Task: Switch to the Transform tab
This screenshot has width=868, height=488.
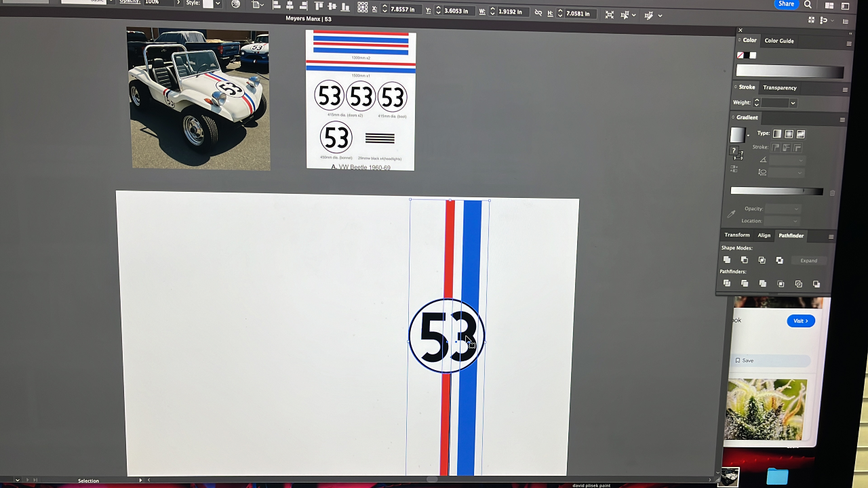Action: (x=737, y=235)
